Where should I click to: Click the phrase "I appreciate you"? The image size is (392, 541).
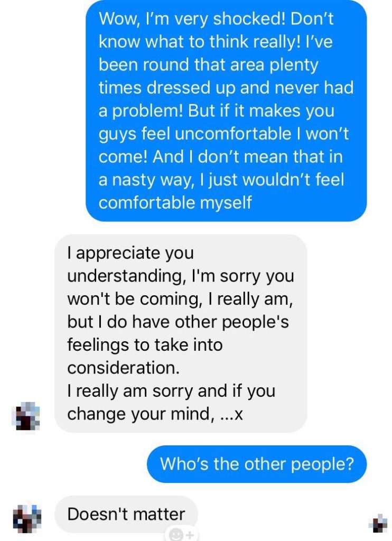click(130, 253)
